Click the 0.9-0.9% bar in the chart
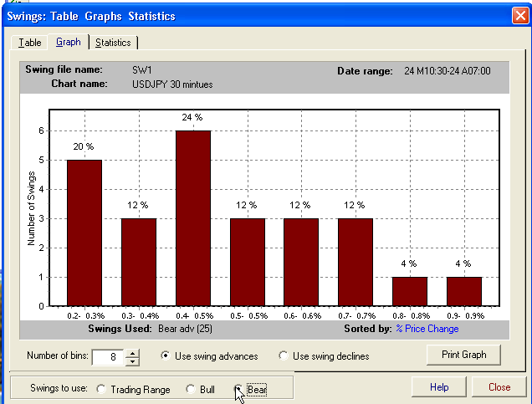The width and height of the screenshot is (532, 404). click(463, 290)
